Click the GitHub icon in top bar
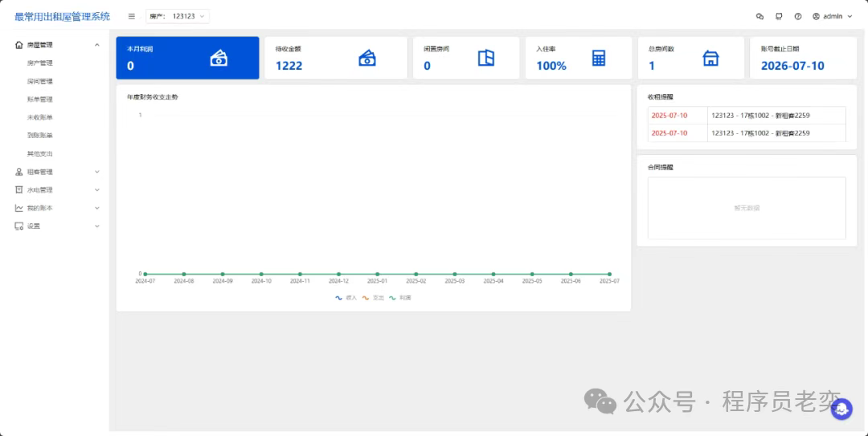The width and height of the screenshot is (868, 436). pyautogui.click(x=779, y=16)
